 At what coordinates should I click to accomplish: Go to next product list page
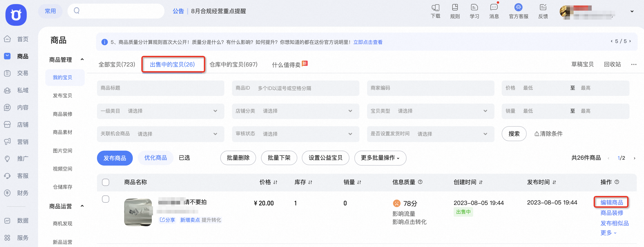634,158
